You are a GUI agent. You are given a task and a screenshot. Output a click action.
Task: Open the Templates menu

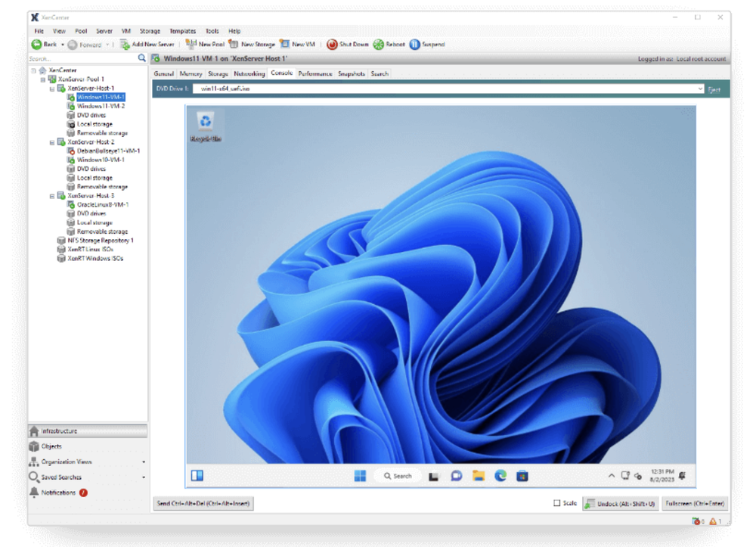coord(183,31)
